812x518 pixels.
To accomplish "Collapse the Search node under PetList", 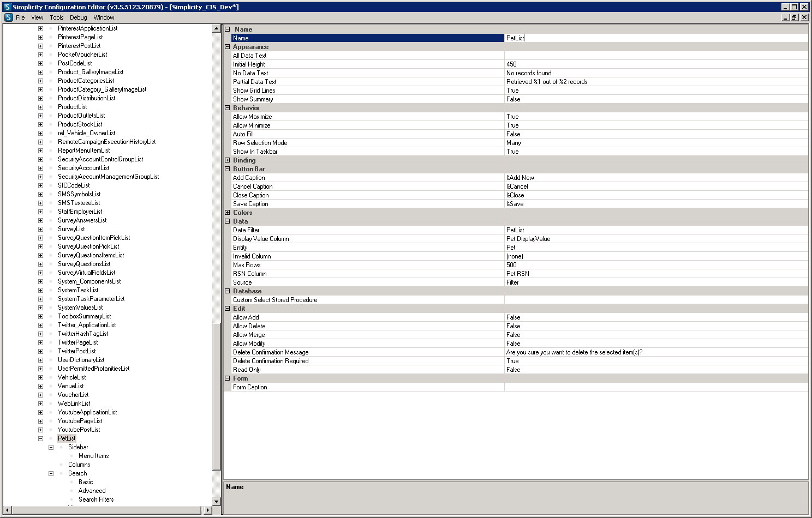I will (x=51, y=473).
